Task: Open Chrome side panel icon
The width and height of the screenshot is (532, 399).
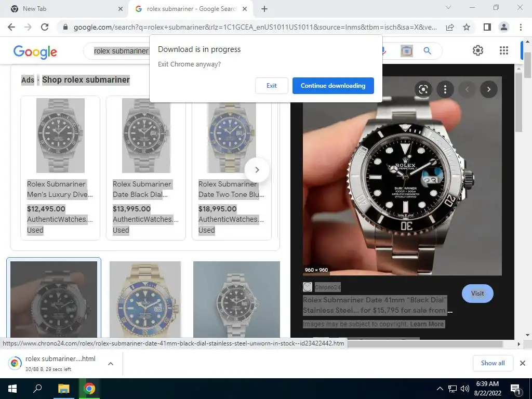Action: point(487,27)
